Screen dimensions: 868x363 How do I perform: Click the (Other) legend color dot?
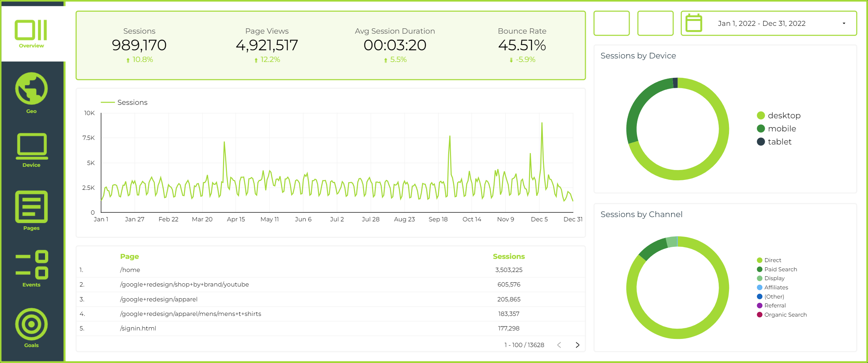[759, 297]
